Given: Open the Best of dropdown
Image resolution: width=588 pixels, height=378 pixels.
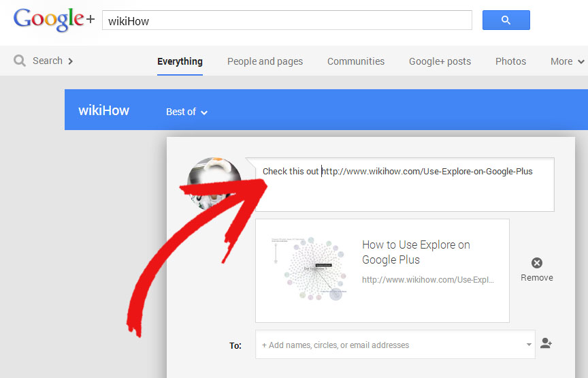Looking at the screenshot, I should [186, 112].
